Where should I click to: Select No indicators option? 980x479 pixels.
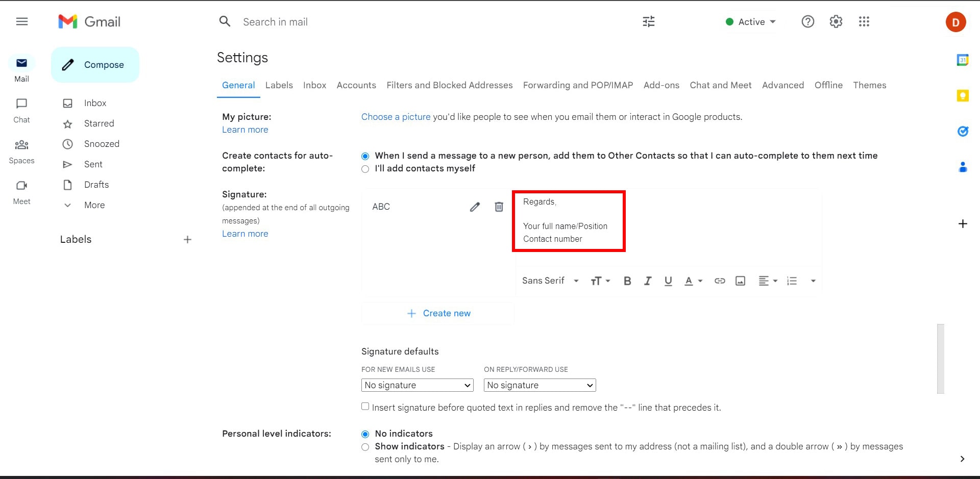(365, 434)
